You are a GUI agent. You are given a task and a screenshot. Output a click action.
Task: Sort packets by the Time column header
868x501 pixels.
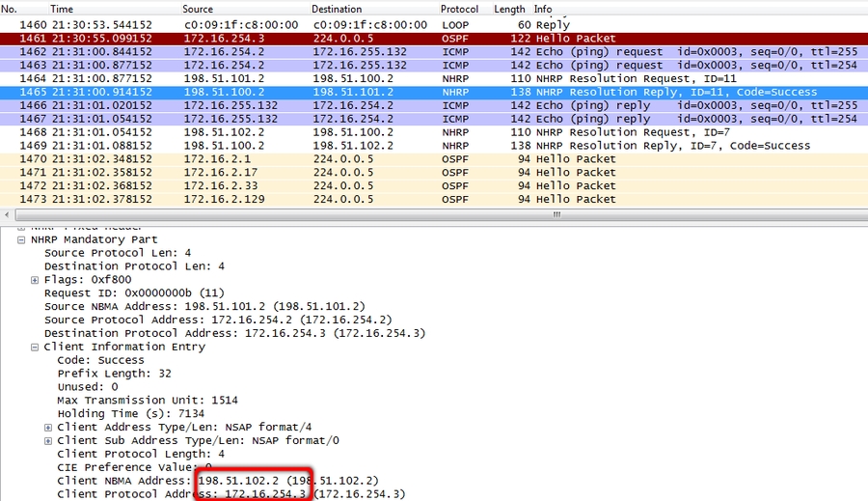pyautogui.click(x=62, y=9)
